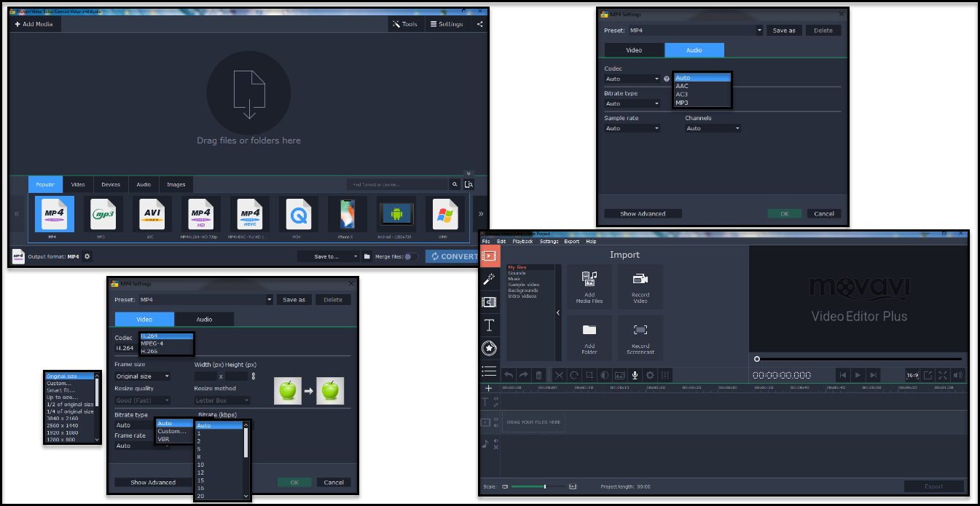Select the Crop tool in the editor toolbar
980x506 pixels.
tap(589, 375)
